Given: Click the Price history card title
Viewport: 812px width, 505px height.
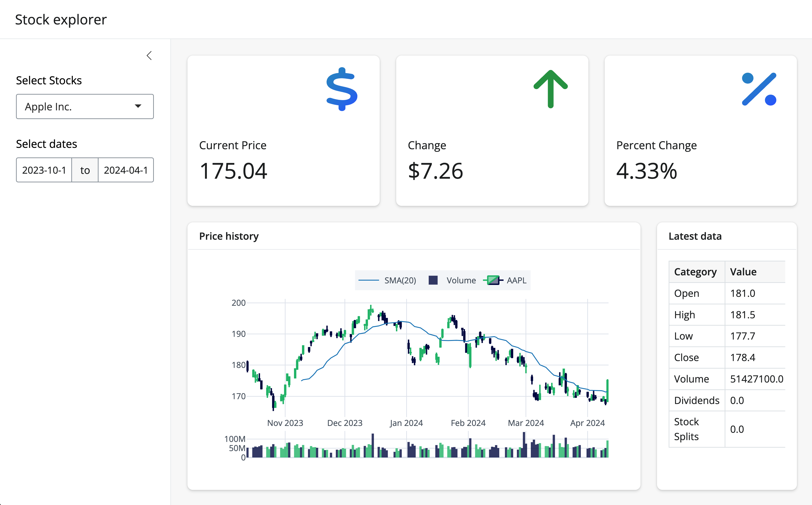Looking at the screenshot, I should (x=229, y=236).
